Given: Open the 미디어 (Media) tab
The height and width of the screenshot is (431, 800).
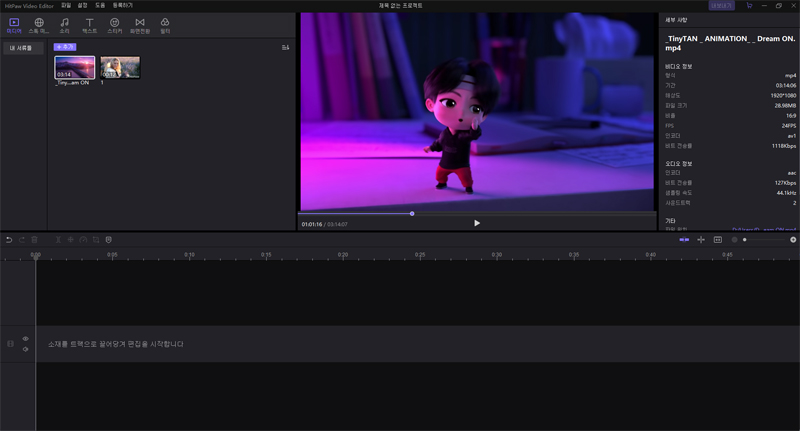Looking at the screenshot, I should click(x=14, y=26).
